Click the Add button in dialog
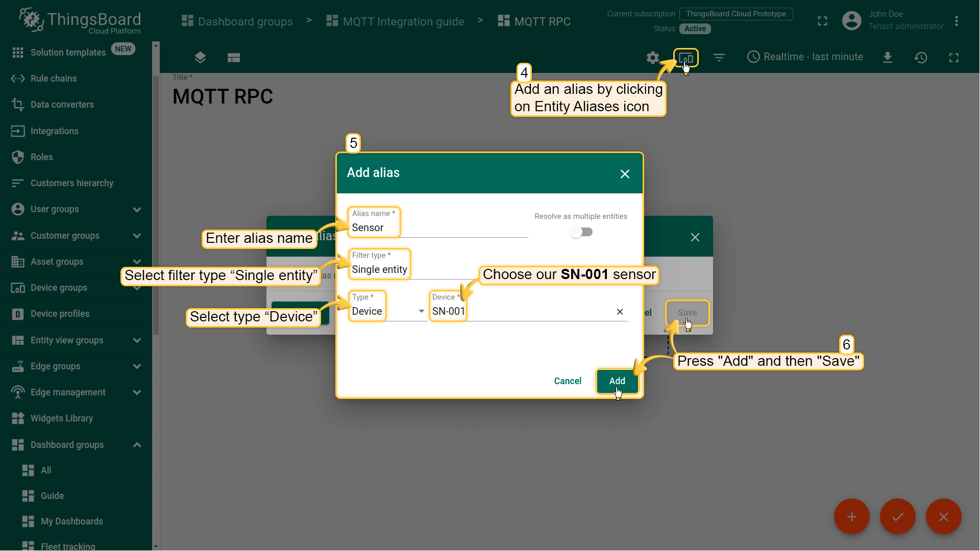 pos(617,381)
